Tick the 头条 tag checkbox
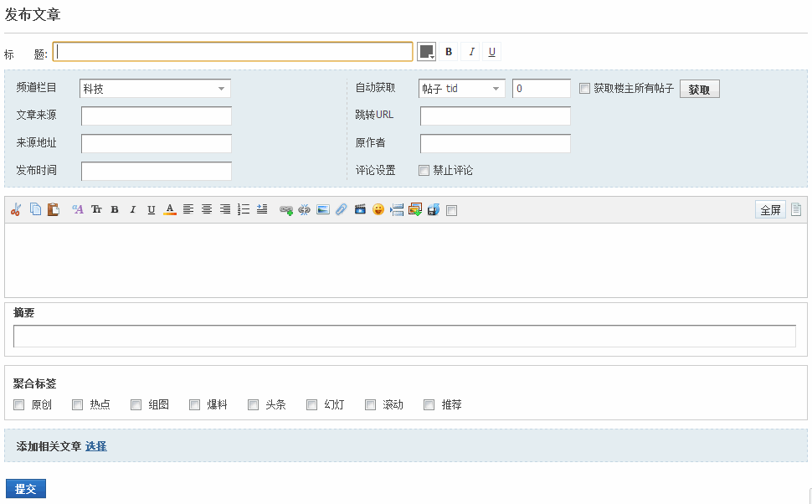Viewport: 812px width, 504px height. coord(254,404)
